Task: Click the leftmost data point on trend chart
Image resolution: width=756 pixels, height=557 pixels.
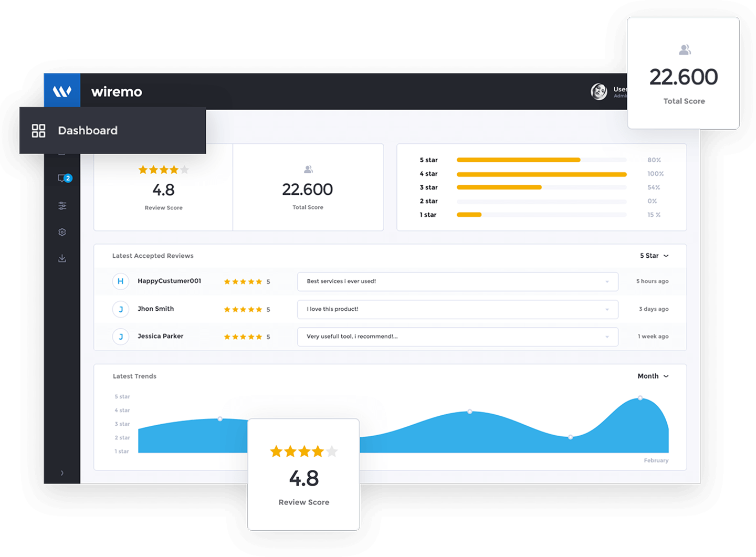Action: click(x=220, y=419)
